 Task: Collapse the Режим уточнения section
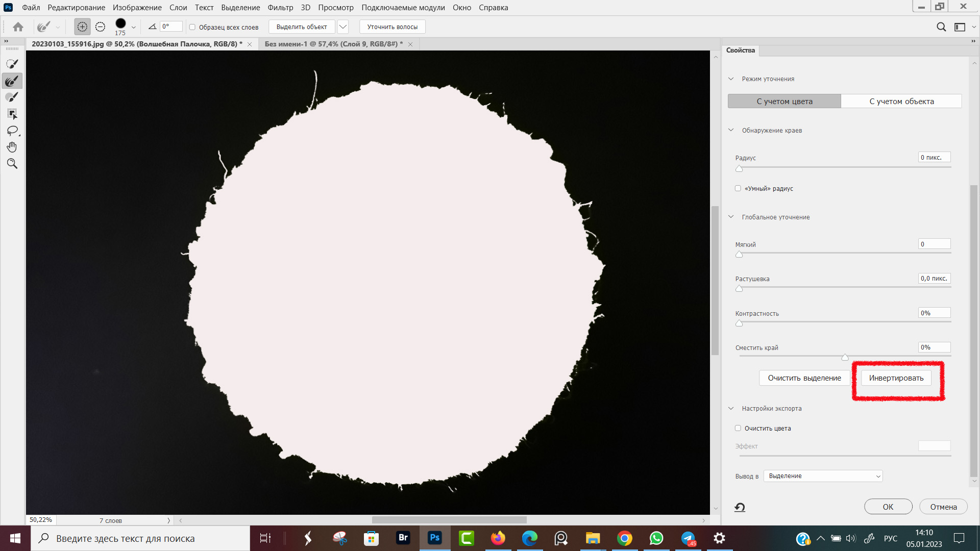point(731,79)
